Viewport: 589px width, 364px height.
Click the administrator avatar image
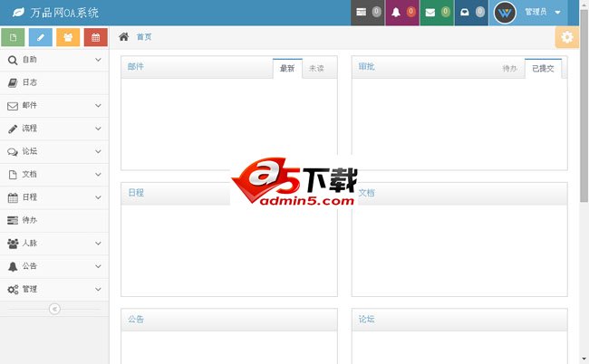pyautogui.click(x=505, y=13)
